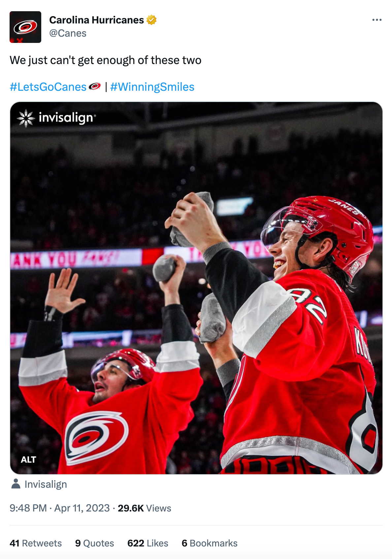Open the @Canes handle profile
392x559 pixels.
68,33
